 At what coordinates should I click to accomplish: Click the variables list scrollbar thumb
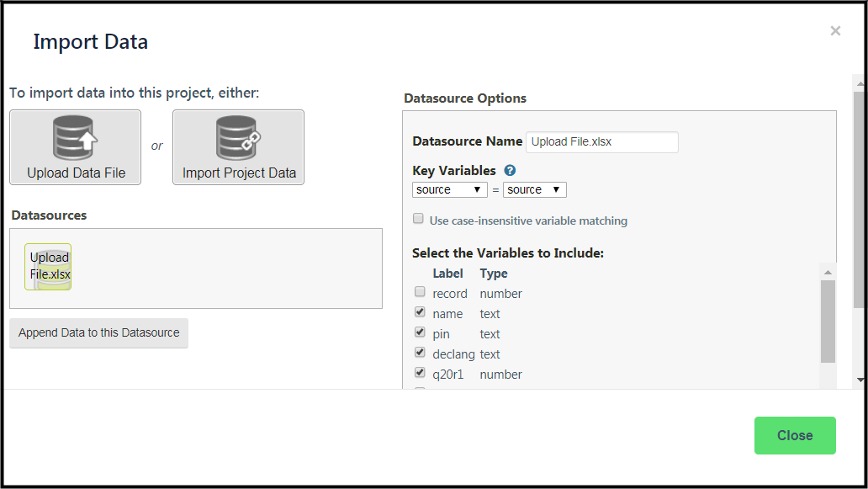[828, 322]
